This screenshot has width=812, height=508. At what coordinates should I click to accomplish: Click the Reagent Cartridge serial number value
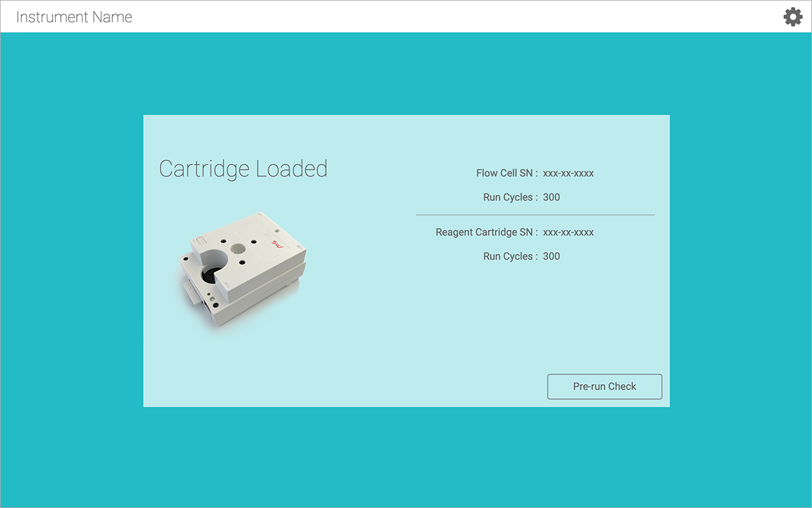(x=568, y=232)
